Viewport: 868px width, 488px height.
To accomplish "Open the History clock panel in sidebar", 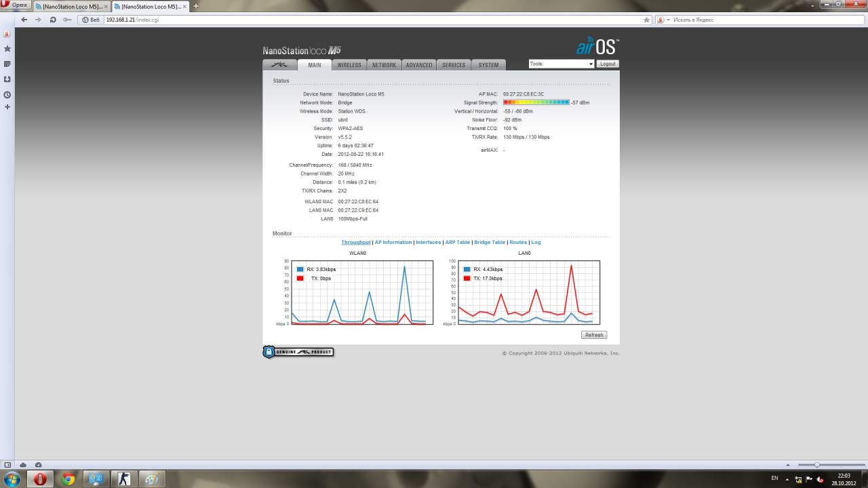I will point(7,95).
